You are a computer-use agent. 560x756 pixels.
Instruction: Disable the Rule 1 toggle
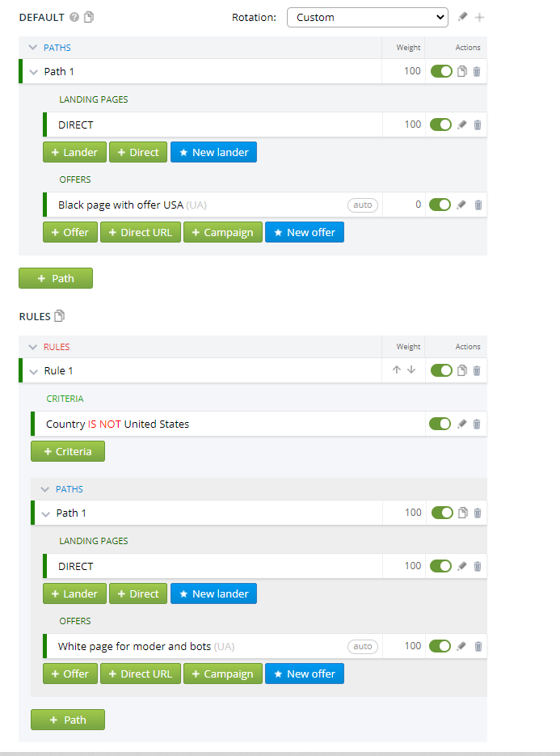[x=441, y=370]
